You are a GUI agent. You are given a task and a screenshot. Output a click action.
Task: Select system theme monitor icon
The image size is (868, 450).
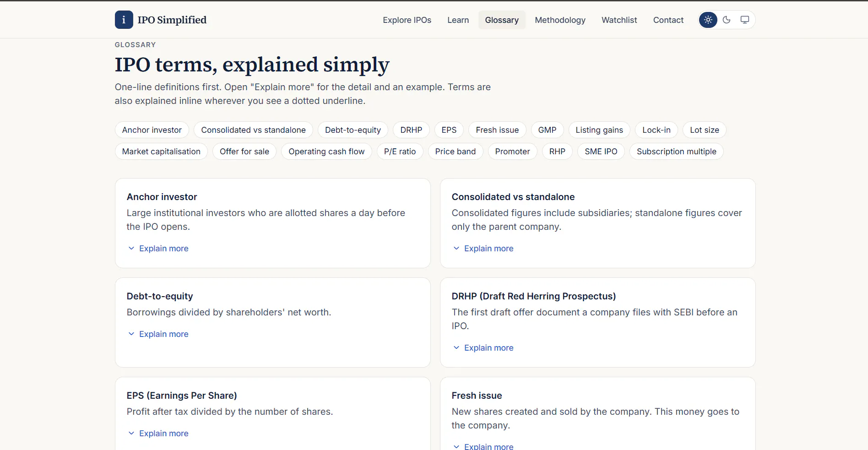(x=745, y=20)
